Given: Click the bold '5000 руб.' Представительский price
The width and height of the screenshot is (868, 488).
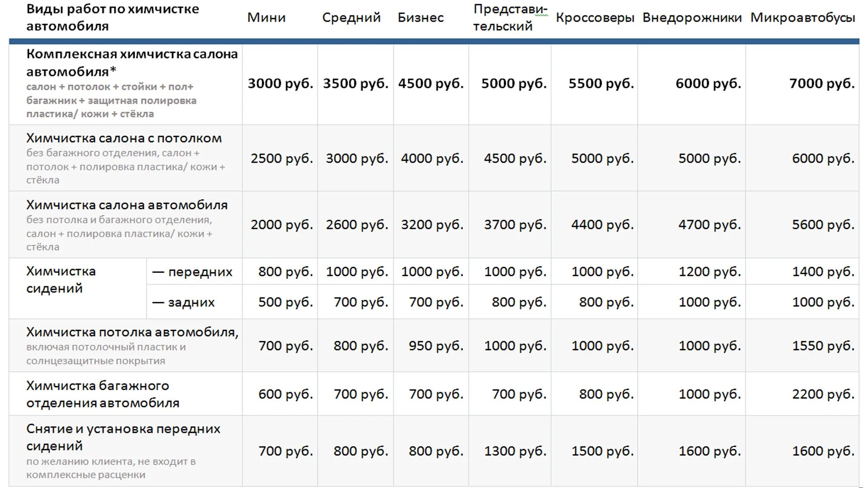Looking at the screenshot, I should [514, 83].
